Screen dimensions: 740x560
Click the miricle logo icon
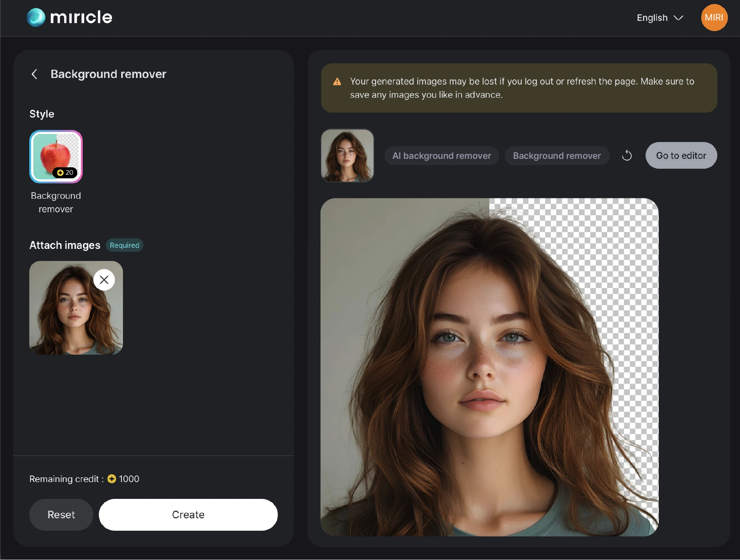[x=36, y=18]
